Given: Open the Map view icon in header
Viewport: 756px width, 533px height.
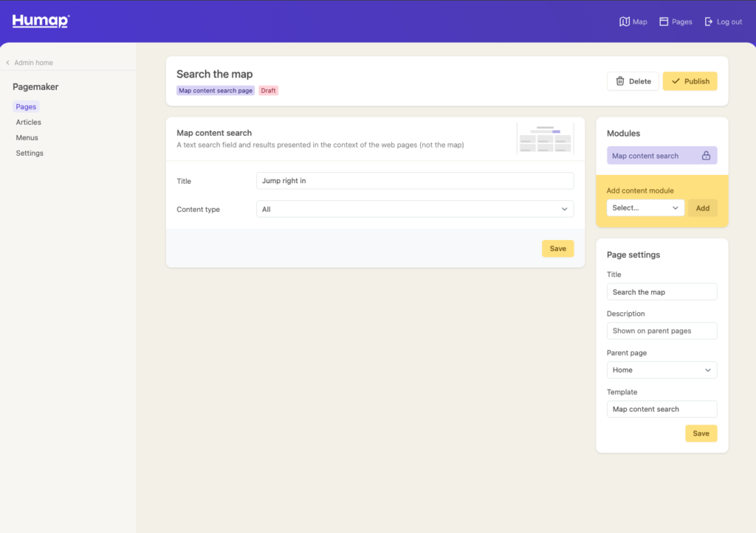Looking at the screenshot, I should (625, 22).
